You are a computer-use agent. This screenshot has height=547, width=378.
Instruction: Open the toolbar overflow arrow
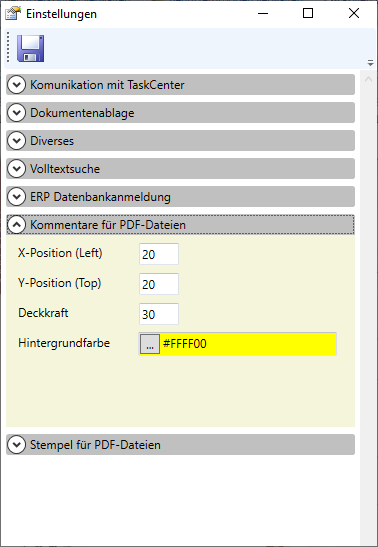coord(370,63)
